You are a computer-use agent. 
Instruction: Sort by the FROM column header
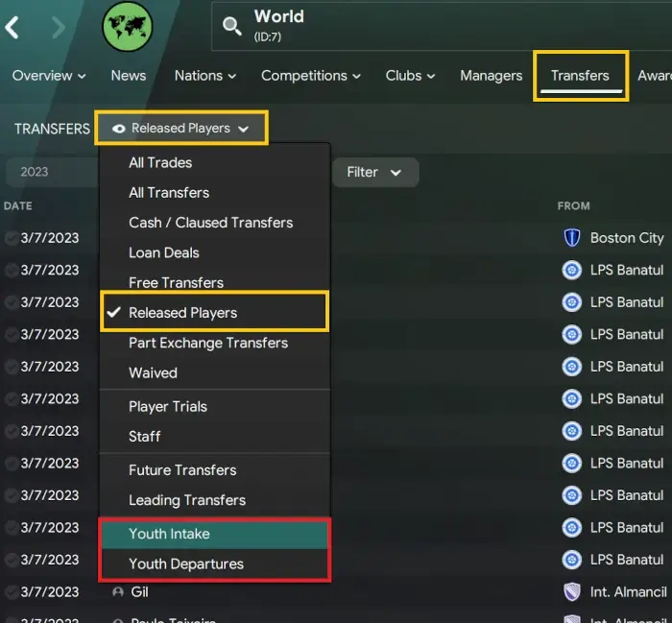[x=574, y=206]
